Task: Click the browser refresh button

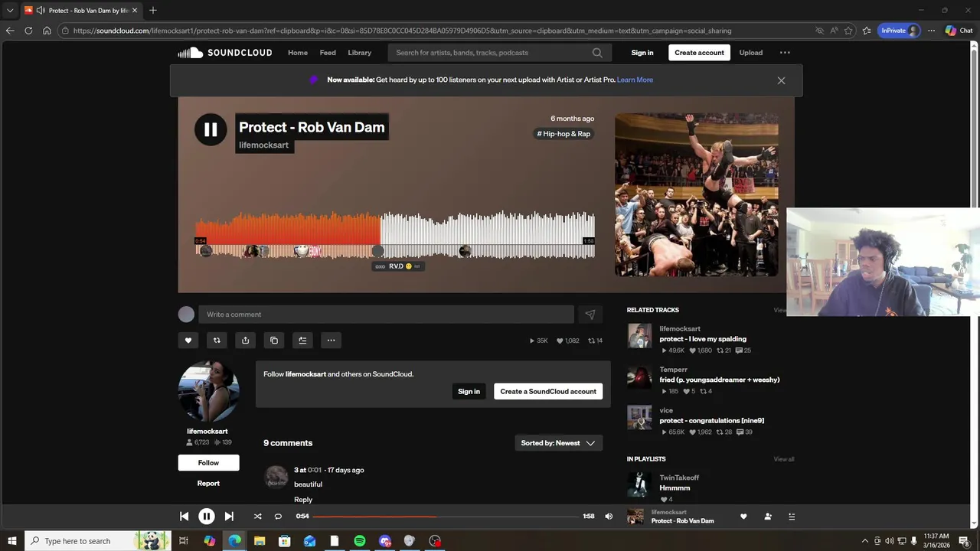Action: [x=28, y=31]
